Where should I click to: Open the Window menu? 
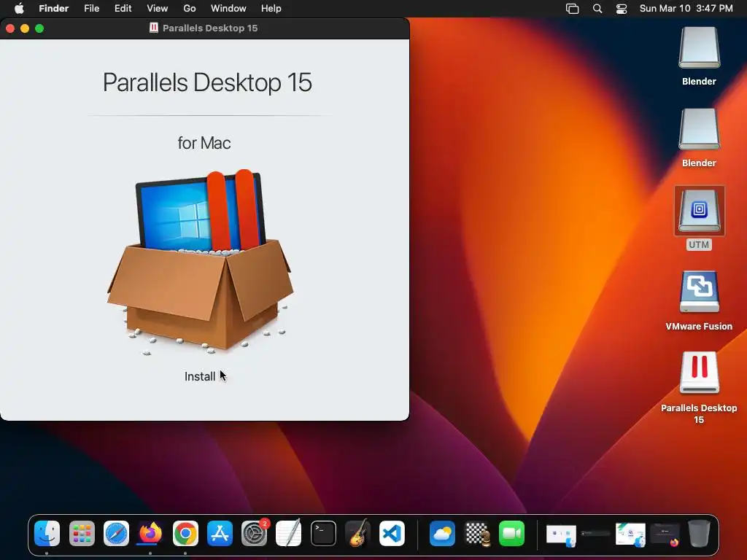tap(228, 8)
